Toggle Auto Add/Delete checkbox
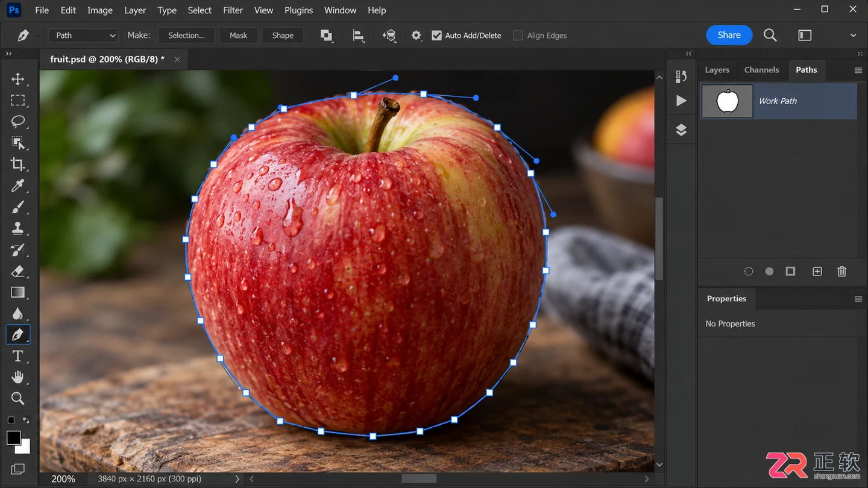 coord(437,36)
